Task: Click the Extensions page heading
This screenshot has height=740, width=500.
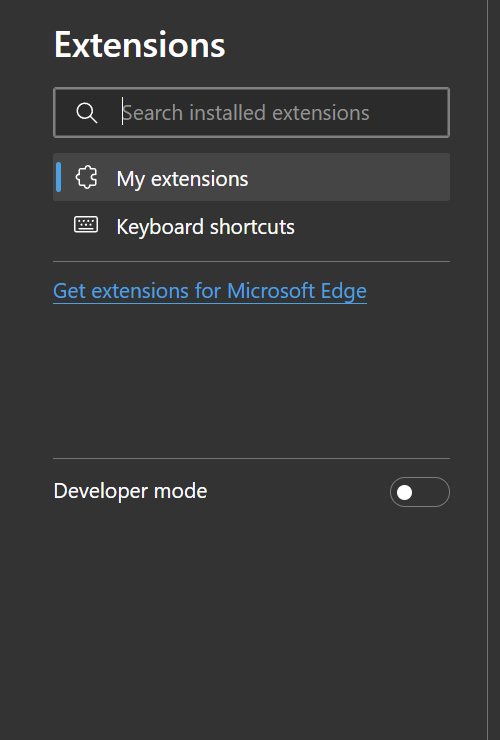Action: click(140, 45)
